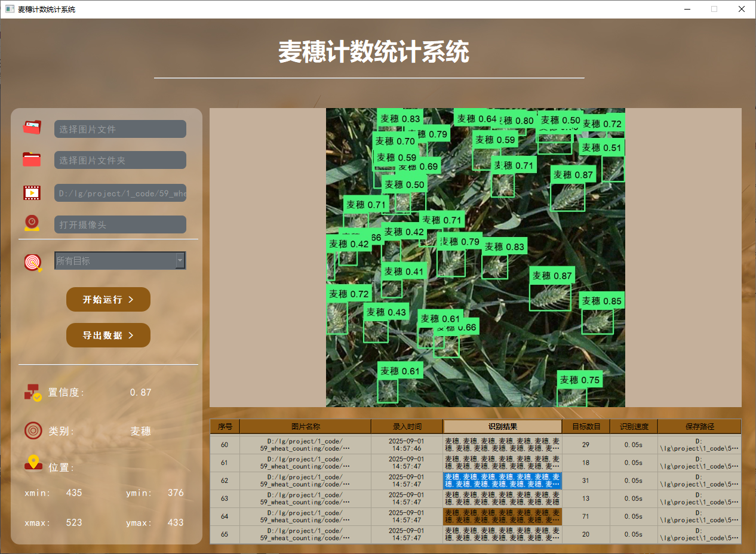The height and width of the screenshot is (554, 756).
Task: Select row number 65 cell
Action: [x=225, y=534]
